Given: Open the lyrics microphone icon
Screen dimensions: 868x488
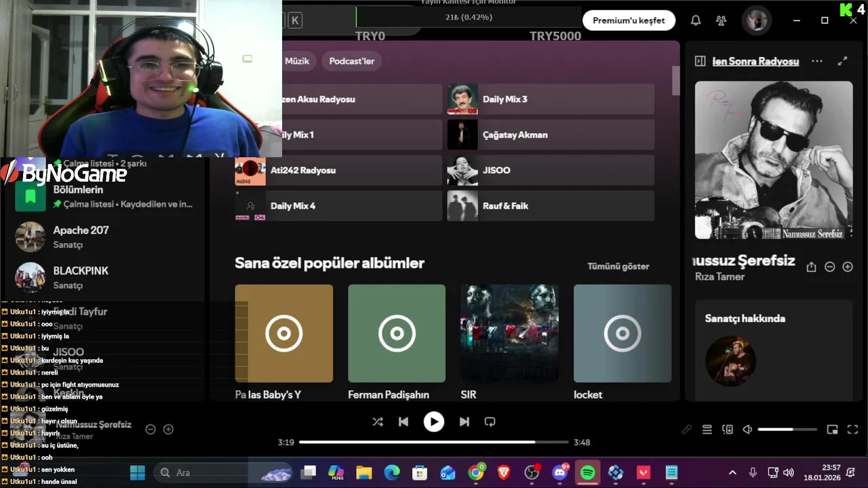Looking at the screenshot, I should click(x=687, y=429).
